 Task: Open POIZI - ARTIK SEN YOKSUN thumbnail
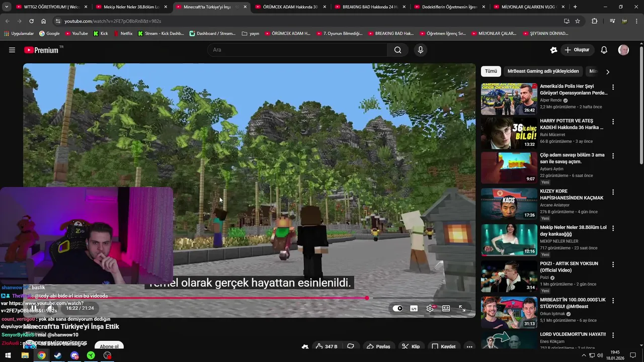coord(509,276)
